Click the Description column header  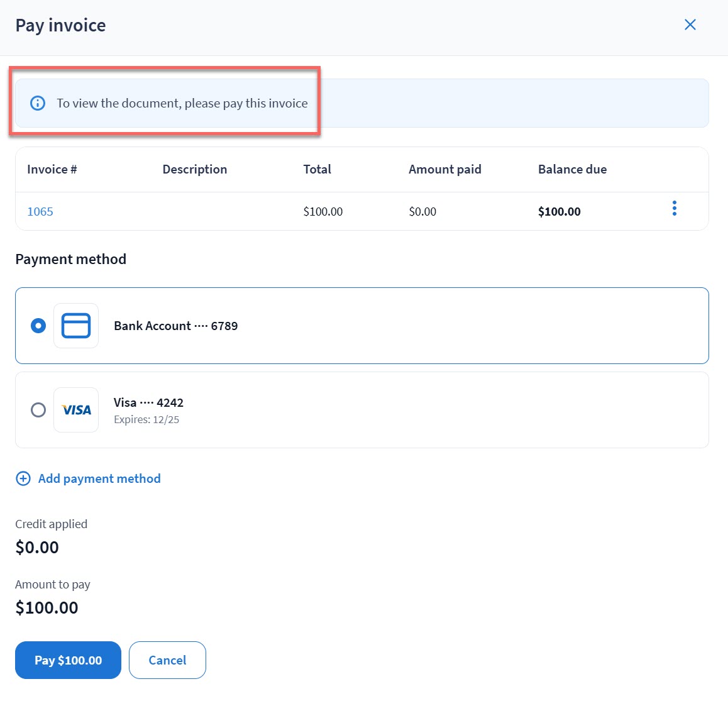[194, 169]
